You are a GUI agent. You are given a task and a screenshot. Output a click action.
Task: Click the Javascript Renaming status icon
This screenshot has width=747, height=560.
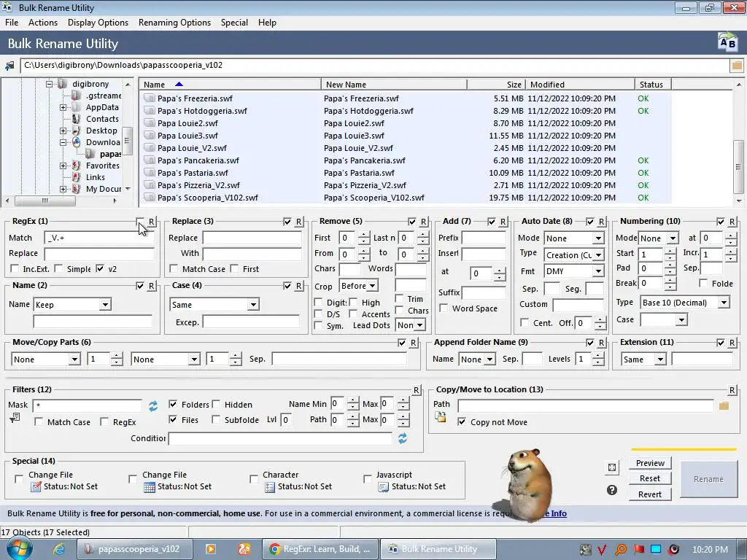(383, 486)
